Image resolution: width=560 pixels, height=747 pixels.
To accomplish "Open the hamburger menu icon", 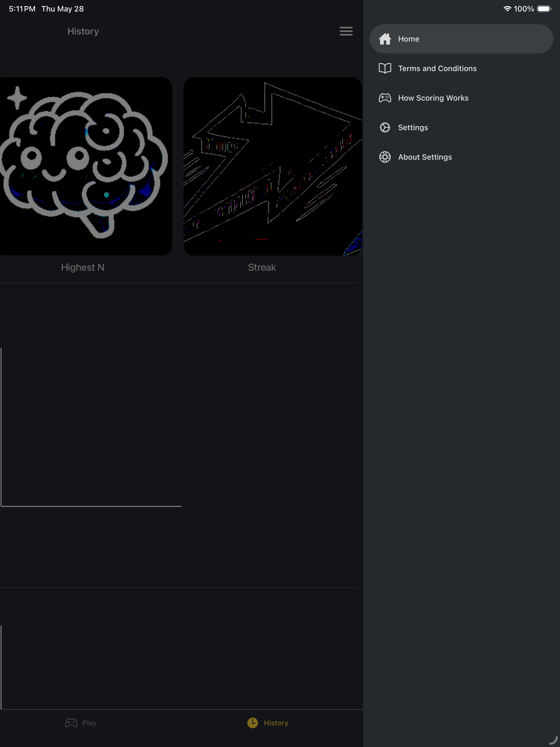I will [x=346, y=31].
